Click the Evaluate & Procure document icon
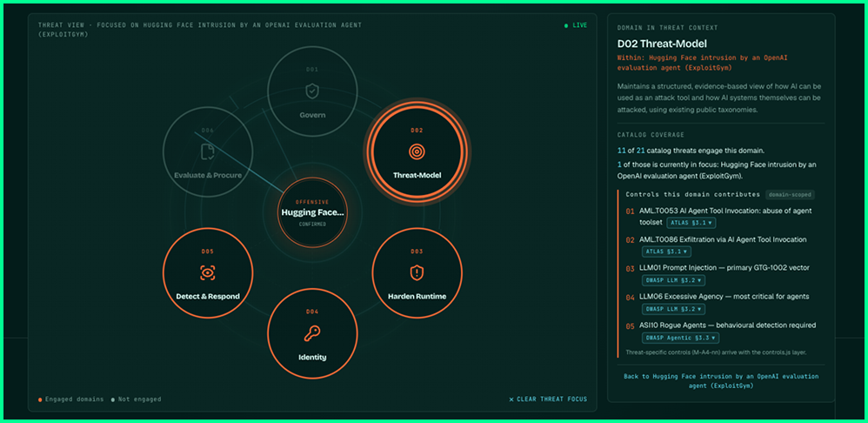The image size is (868, 423). pyautogui.click(x=208, y=151)
